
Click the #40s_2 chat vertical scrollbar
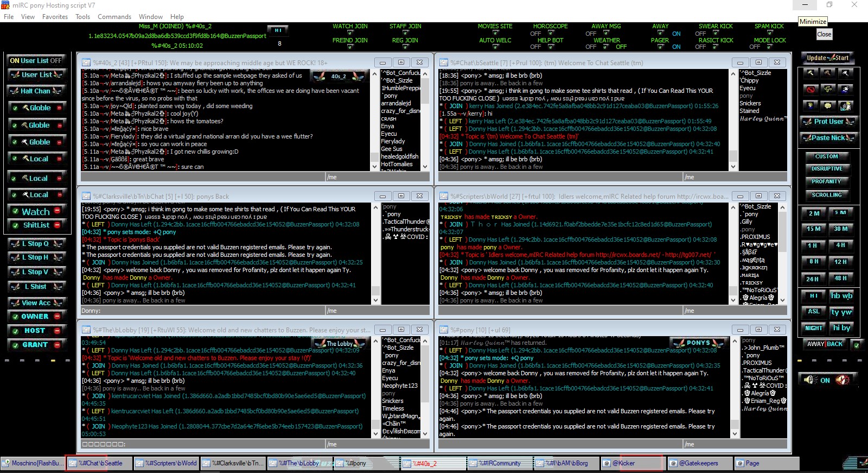pyautogui.click(x=374, y=119)
